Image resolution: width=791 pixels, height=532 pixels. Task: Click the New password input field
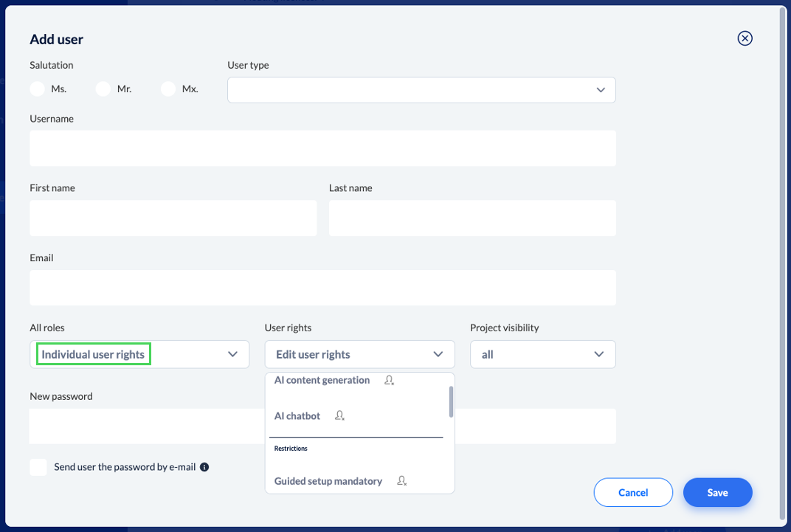[323, 426]
